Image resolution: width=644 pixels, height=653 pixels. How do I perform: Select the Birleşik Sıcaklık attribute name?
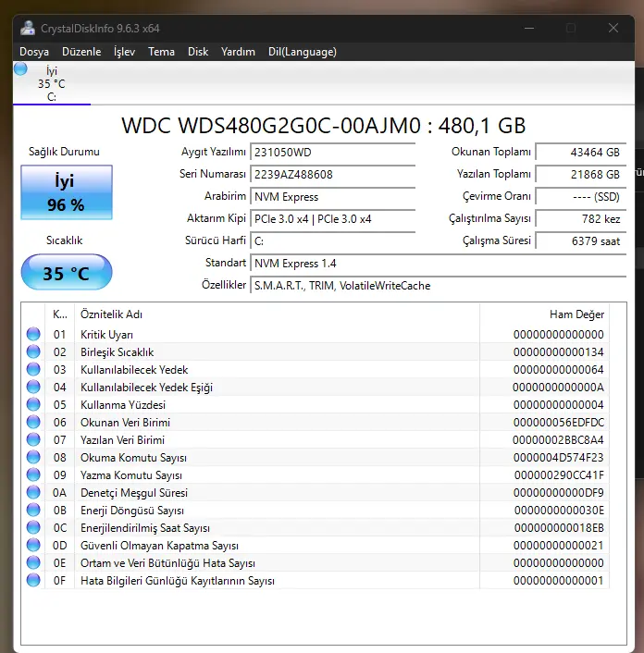click(x=118, y=351)
